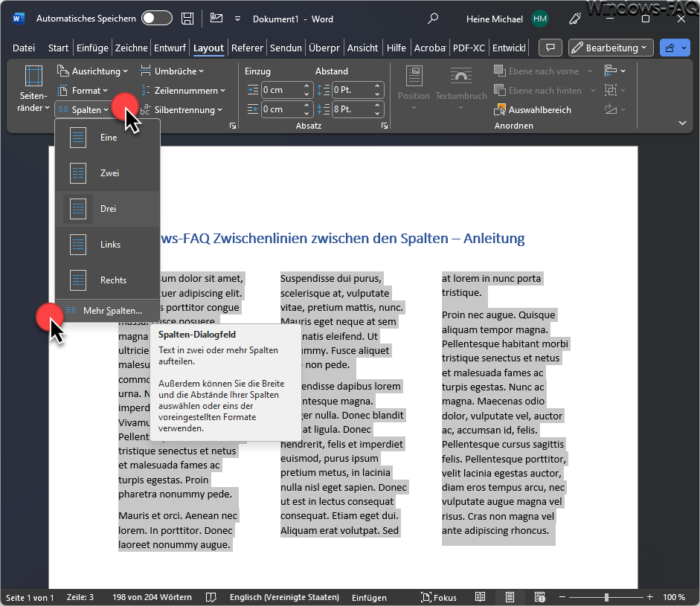Open the page setup dialog launcher
This screenshot has width=700, height=606.
click(233, 126)
